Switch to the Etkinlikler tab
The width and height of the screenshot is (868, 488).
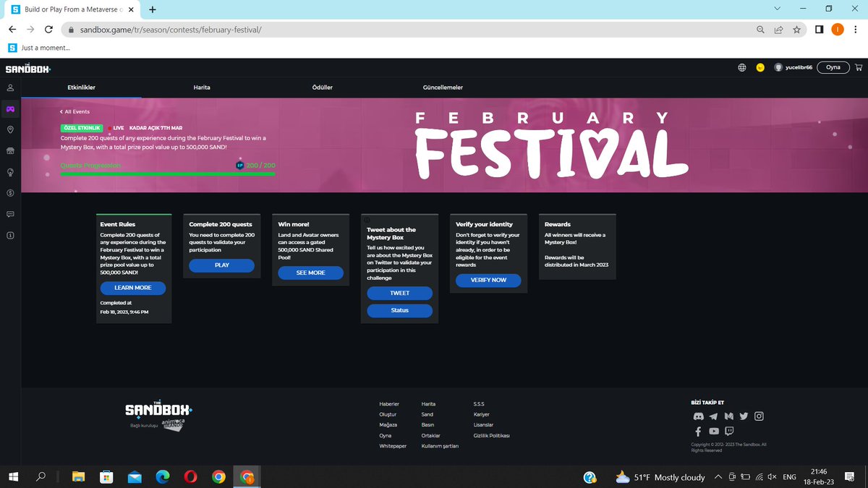click(81, 87)
